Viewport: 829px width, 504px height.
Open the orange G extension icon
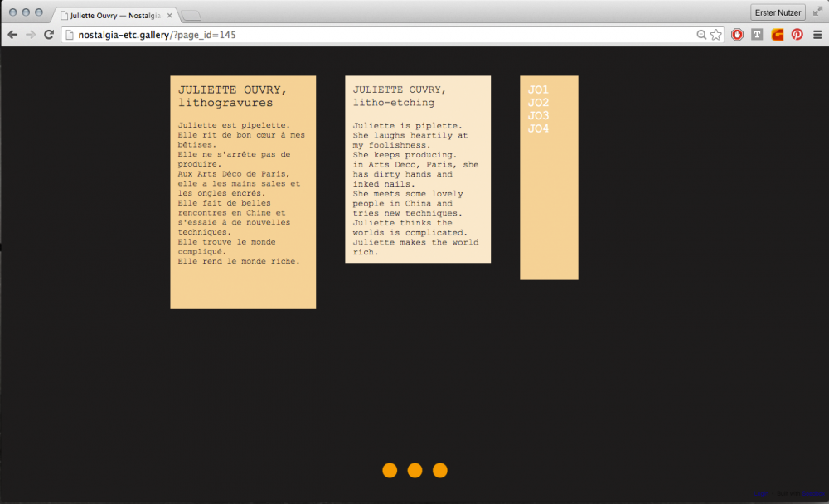(777, 35)
